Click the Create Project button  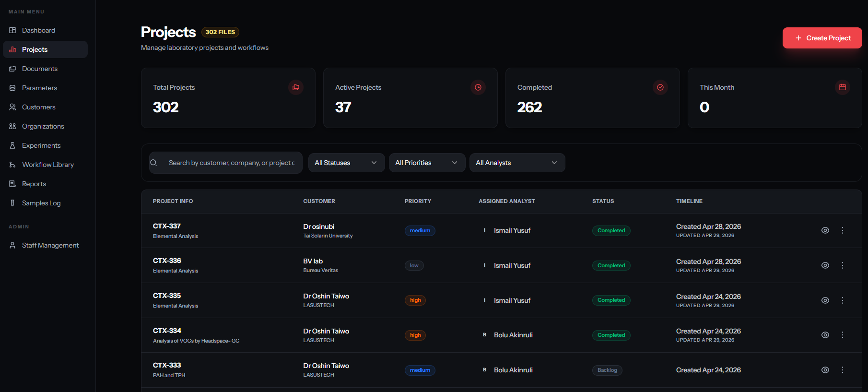point(822,38)
